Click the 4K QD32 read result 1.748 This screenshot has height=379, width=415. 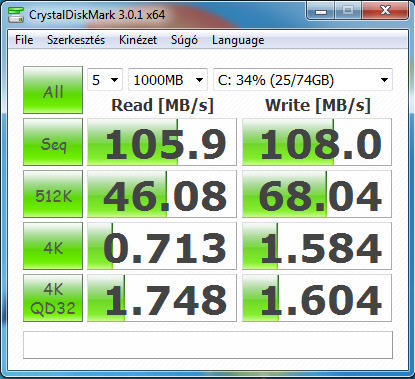click(162, 298)
